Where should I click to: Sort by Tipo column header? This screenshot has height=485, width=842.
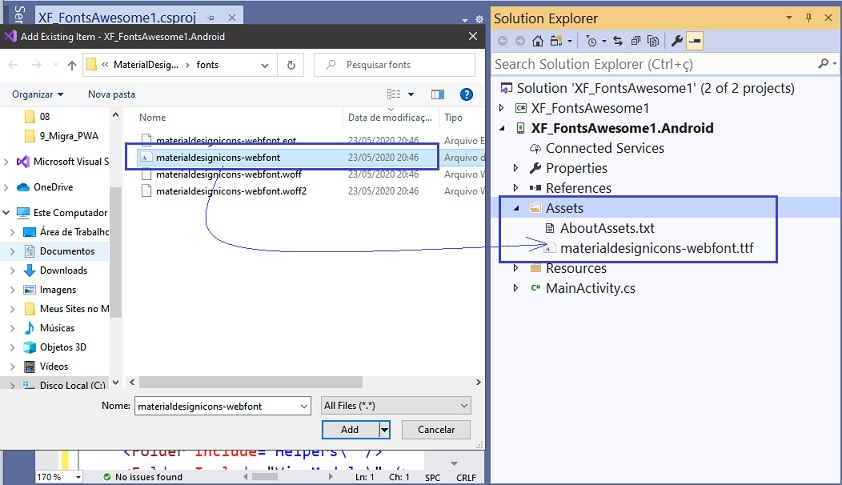pos(453,118)
